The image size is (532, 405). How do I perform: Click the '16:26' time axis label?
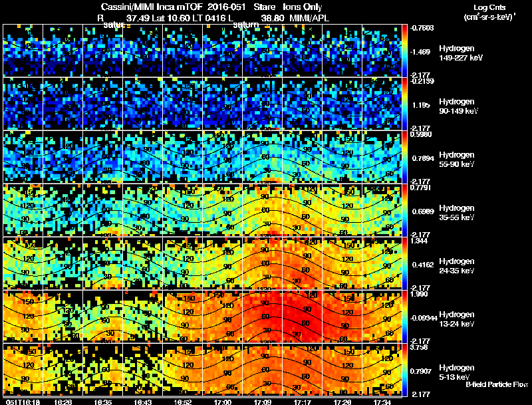pos(63,402)
